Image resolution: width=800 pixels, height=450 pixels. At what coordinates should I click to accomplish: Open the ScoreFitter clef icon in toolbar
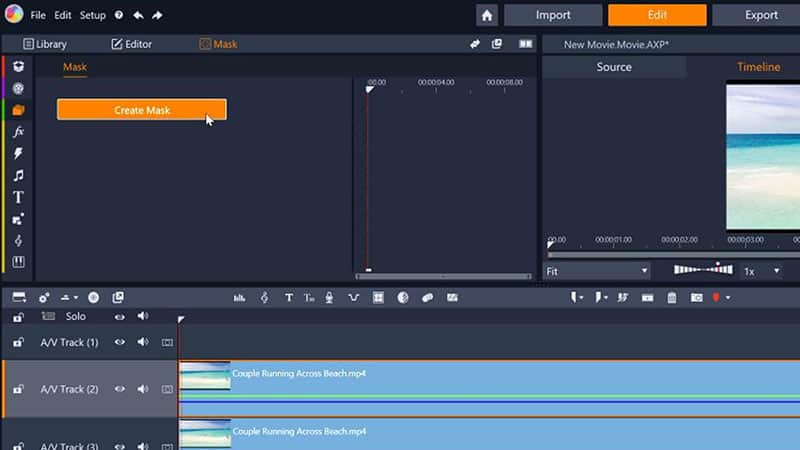[264, 297]
